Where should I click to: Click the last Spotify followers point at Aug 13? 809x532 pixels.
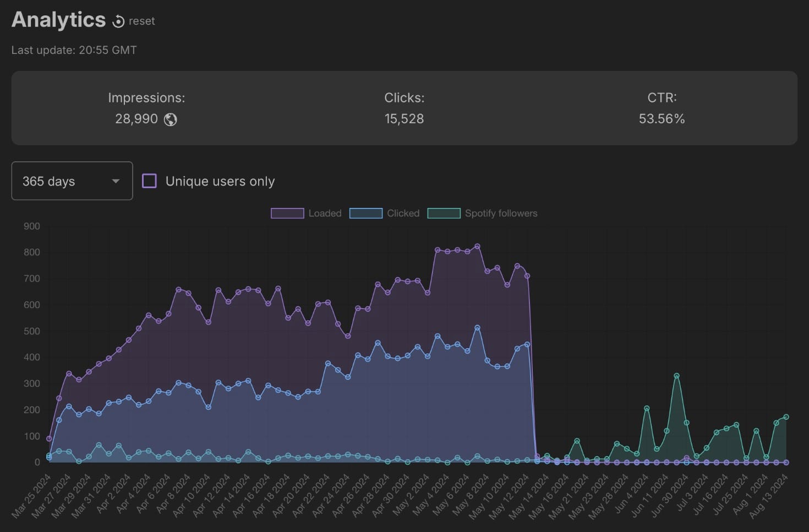(786, 417)
